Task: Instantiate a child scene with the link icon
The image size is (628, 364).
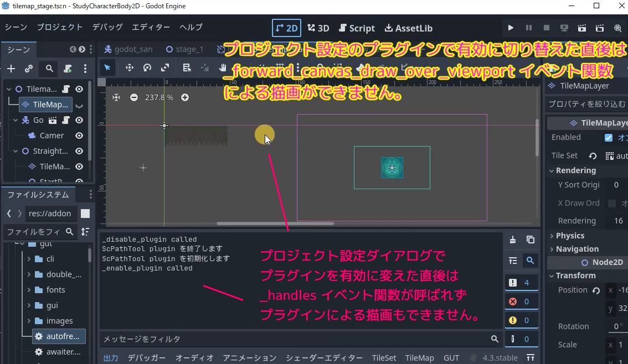Action: click(x=28, y=69)
